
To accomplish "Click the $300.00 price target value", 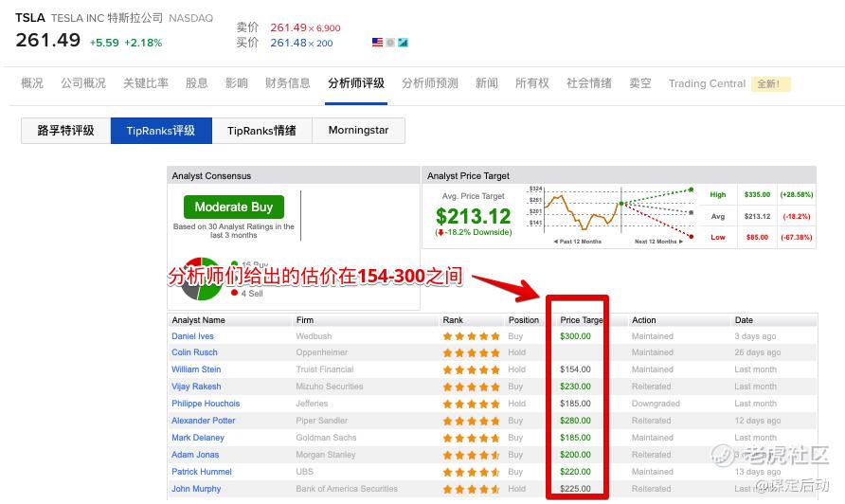I will click(575, 335).
